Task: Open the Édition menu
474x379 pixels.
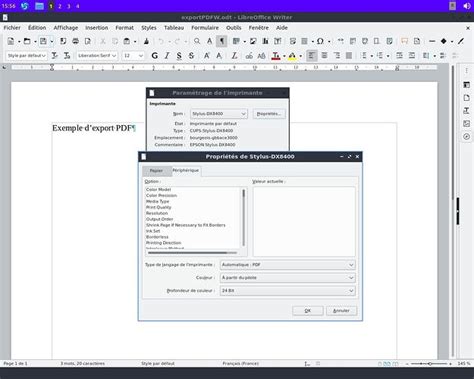Action: click(37, 28)
